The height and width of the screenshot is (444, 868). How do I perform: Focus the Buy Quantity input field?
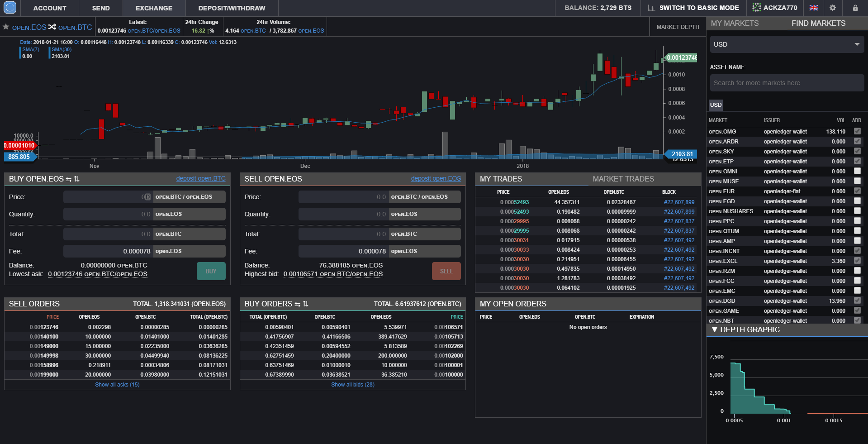click(x=108, y=214)
